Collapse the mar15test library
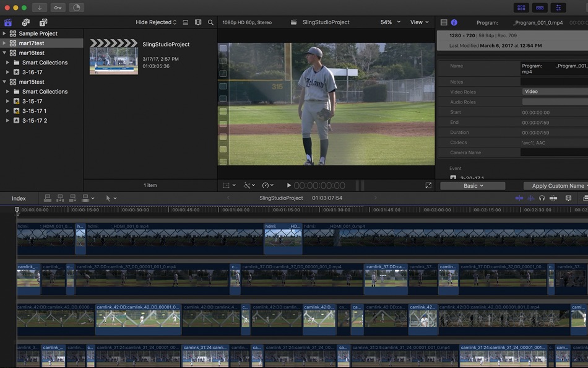The height and width of the screenshot is (368, 588). pos(4,82)
